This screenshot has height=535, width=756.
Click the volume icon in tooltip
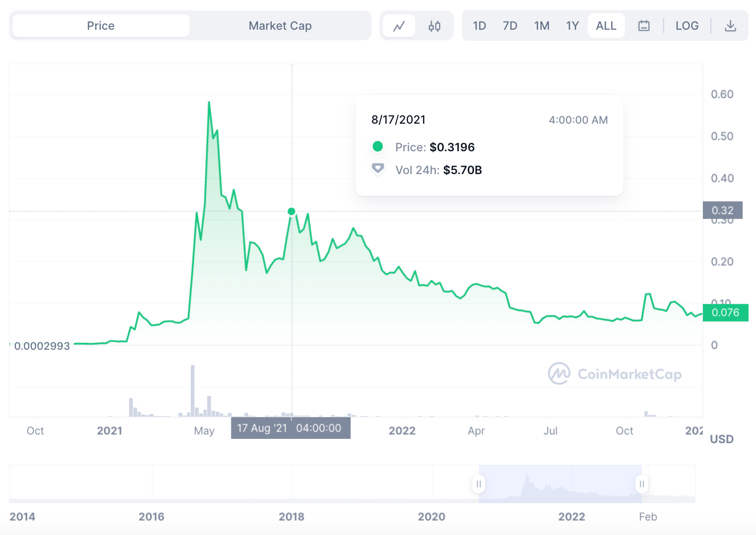[377, 169]
